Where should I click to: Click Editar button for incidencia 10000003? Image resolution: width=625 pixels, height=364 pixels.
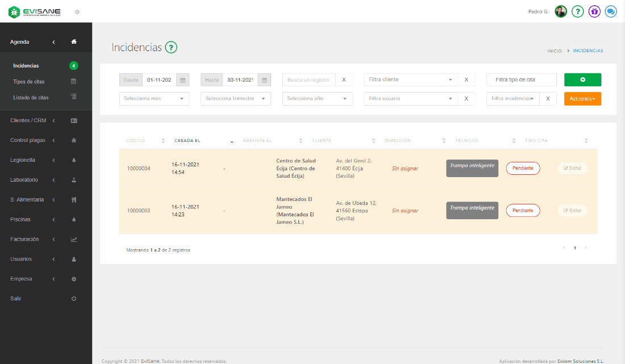coord(572,211)
